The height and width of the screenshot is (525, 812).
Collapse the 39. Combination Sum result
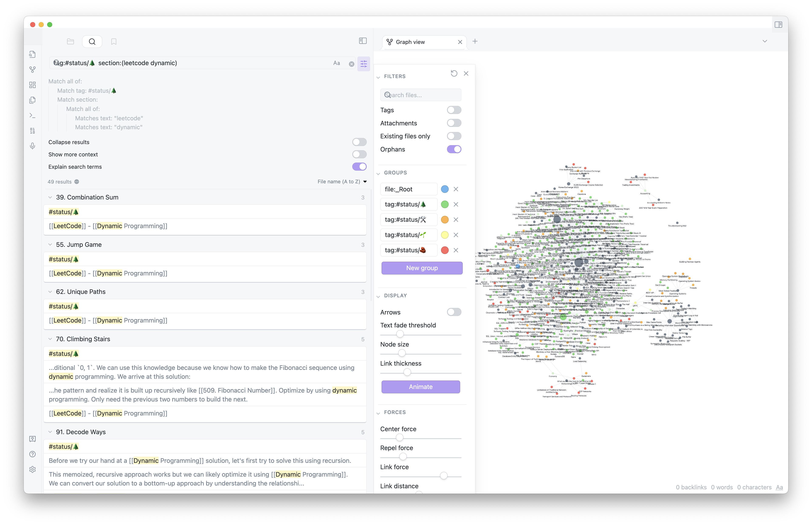click(50, 197)
